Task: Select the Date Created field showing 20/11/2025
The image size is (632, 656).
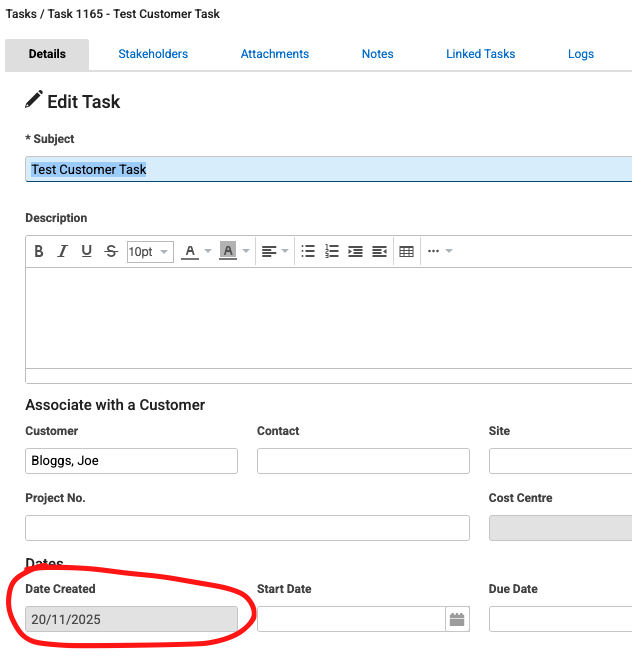Action: coord(131,619)
